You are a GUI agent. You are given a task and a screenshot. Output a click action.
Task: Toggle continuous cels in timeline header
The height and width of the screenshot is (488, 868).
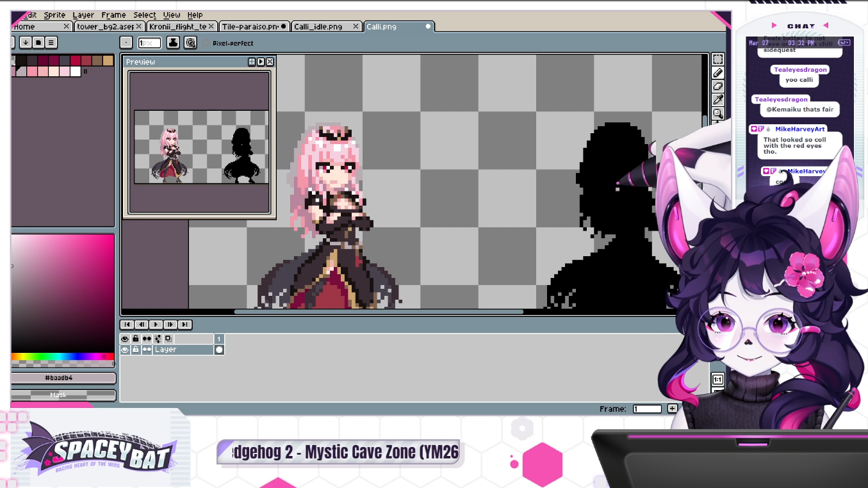[147, 339]
